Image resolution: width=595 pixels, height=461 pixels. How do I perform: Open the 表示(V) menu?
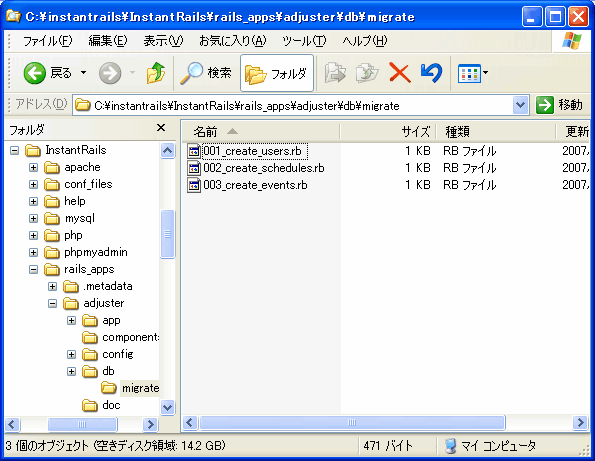163,41
